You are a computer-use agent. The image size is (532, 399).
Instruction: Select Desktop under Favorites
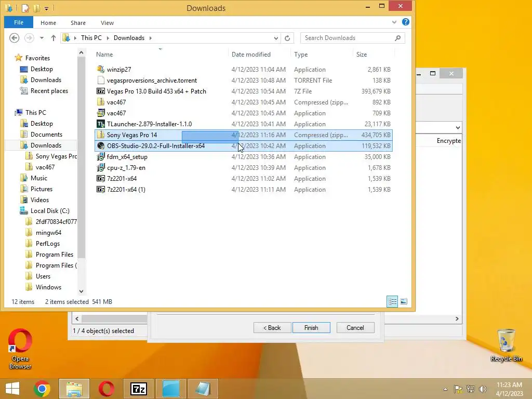42,69
